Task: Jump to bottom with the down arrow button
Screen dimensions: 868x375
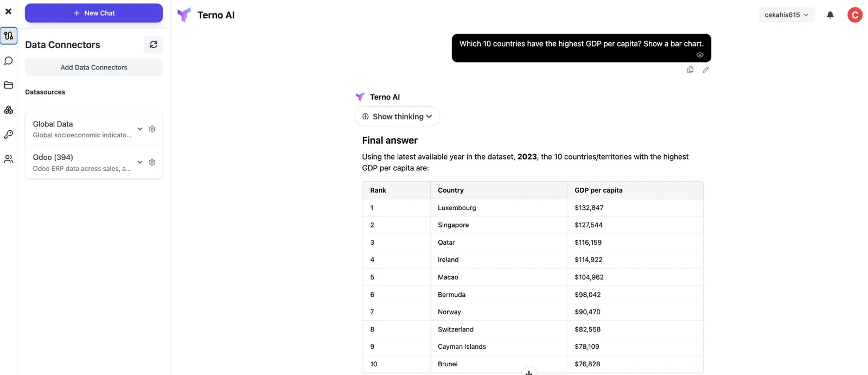Action: pos(529,372)
